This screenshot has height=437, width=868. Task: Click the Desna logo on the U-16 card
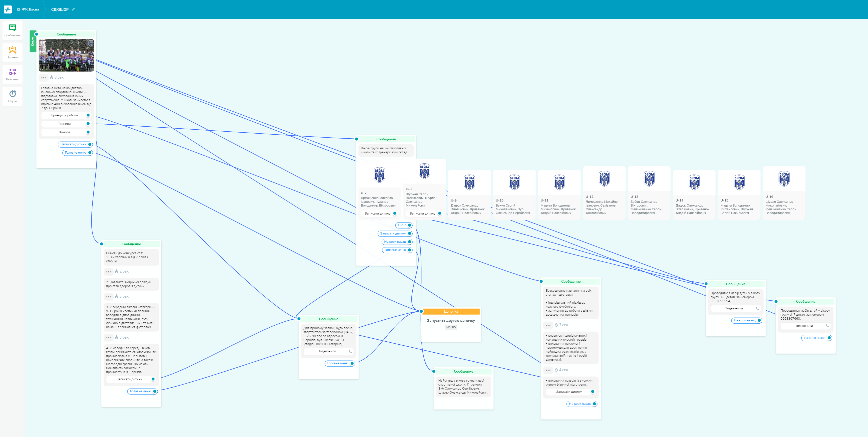784,179
